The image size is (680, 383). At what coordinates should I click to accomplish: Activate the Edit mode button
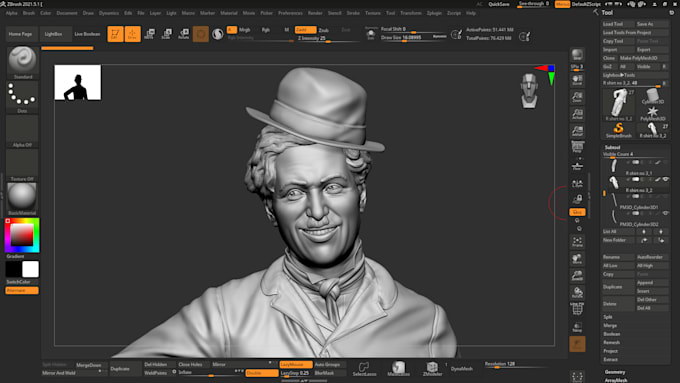[x=115, y=34]
